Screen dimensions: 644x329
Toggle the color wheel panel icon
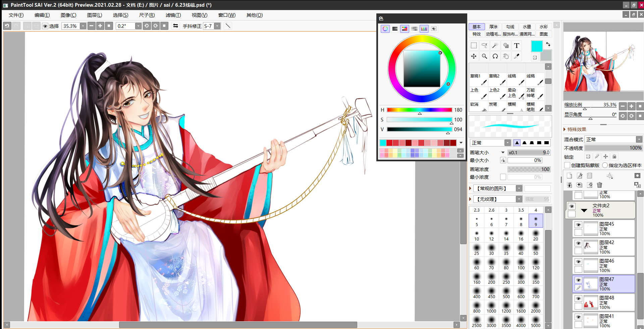tap(385, 29)
